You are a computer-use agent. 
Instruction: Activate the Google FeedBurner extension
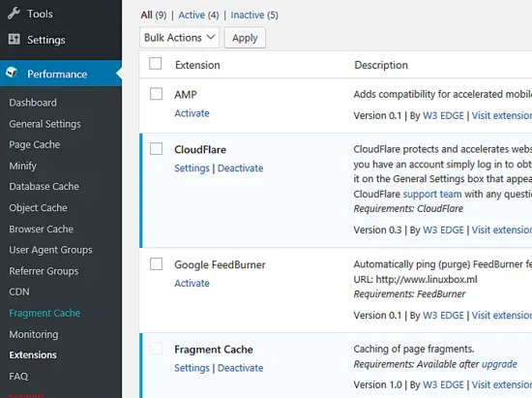click(x=192, y=283)
